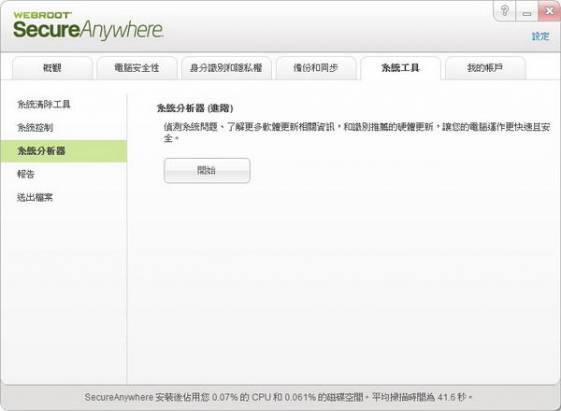
Task: Click the Webroot SecureAnywhere logo
Action: tap(88, 25)
